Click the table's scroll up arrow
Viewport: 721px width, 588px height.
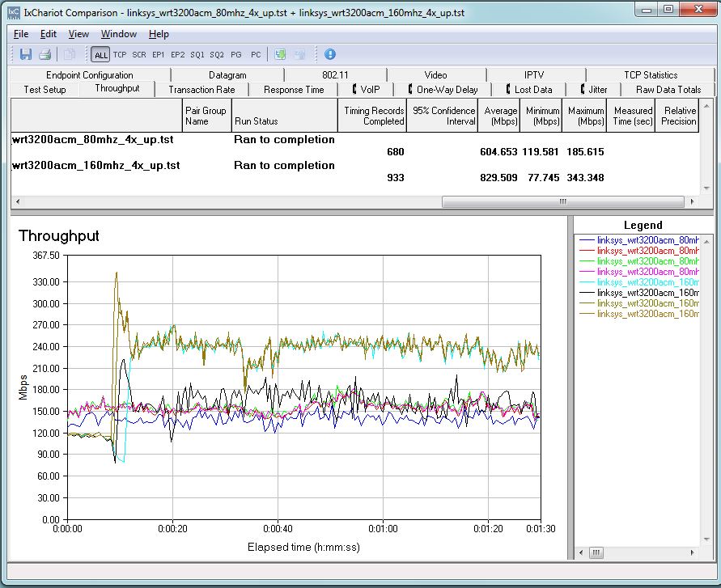pyautogui.click(x=706, y=106)
